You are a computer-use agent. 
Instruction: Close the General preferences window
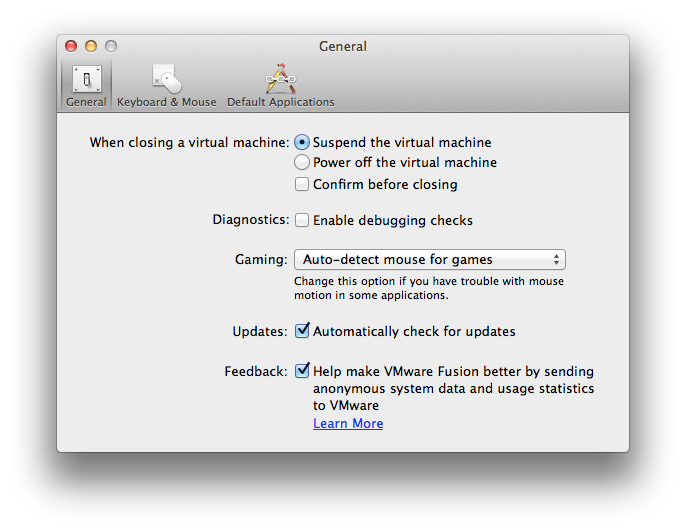(71, 46)
